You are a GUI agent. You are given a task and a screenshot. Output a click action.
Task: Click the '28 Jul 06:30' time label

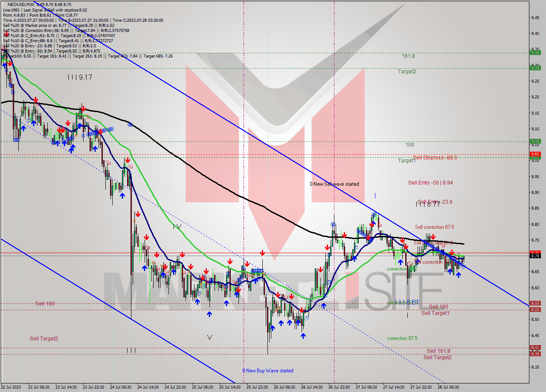(x=448, y=387)
